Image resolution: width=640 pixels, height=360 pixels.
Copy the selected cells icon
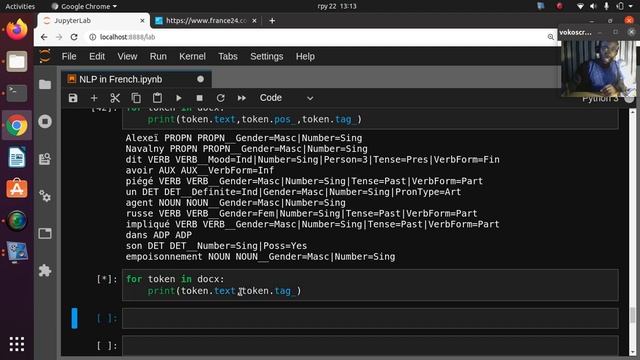pyautogui.click(x=136, y=98)
